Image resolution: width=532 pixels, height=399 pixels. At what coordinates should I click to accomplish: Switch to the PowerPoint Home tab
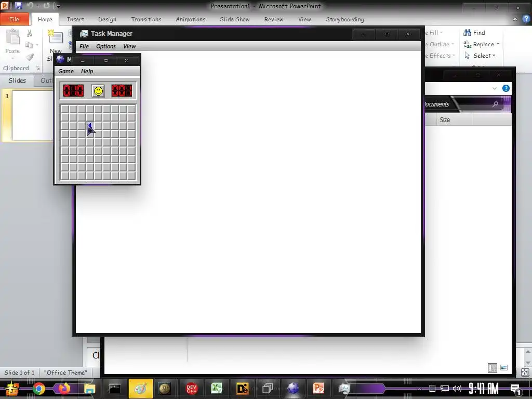[45, 19]
